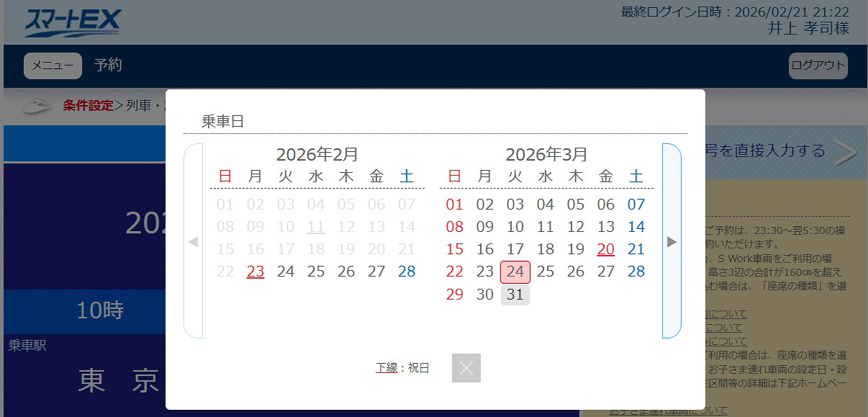The width and height of the screenshot is (868, 417).
Task: Select February 23 holiday date
Action: tap(256, 272)
